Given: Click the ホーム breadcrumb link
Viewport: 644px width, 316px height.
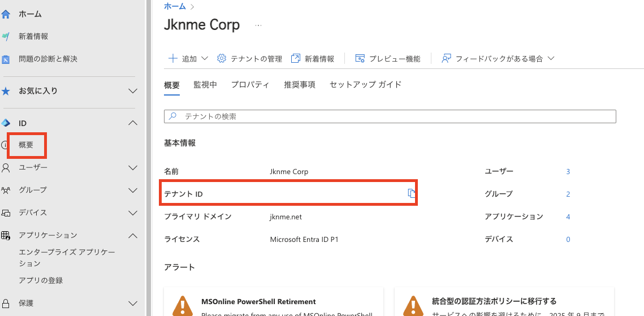Looking at the screenshot, I should click(175, 6).
